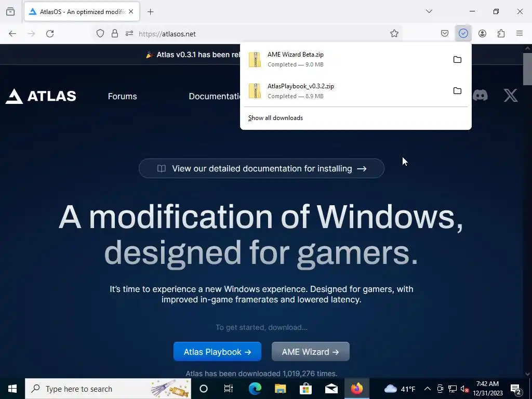
Task: Open the Windows Start menu
Action: 12,389
